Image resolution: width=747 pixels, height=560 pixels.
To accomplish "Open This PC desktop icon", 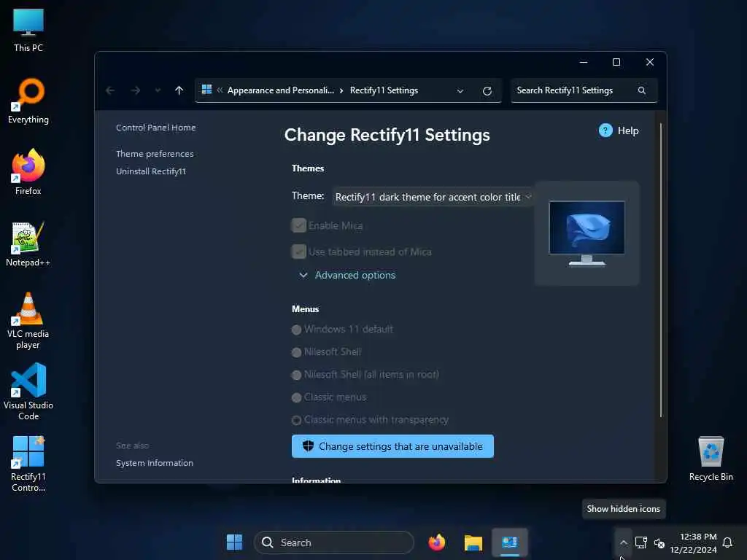I will point(28,30).
